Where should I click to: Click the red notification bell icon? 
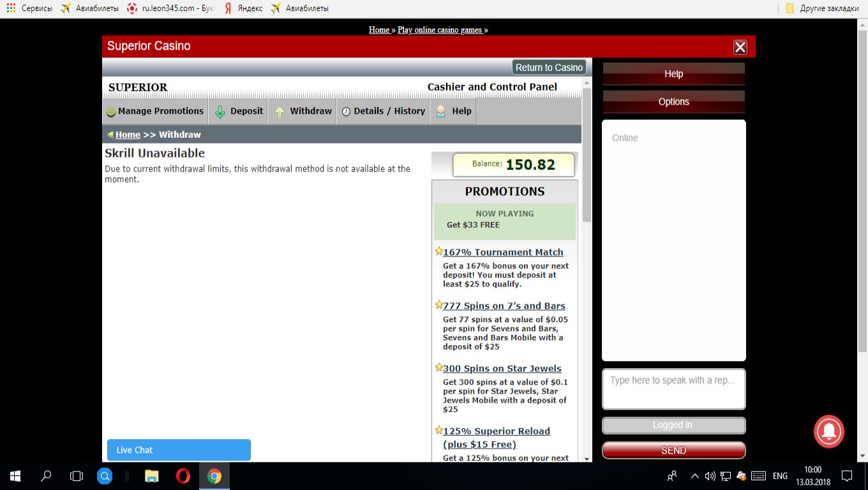click(x=828, y=431)
